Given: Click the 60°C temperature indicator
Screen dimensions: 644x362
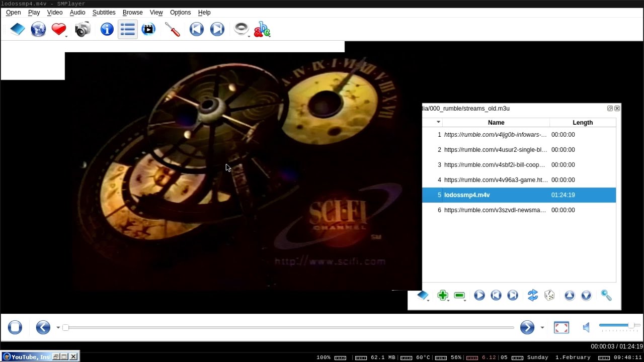Looking at the screenshot, I should point(423,357).
